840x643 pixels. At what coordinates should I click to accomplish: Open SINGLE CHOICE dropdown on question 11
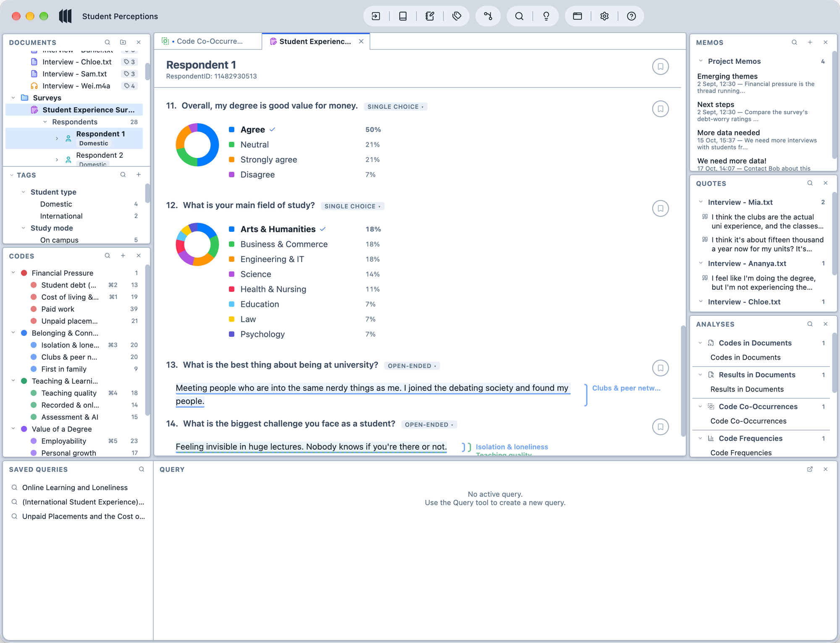[x=395, y=107]
